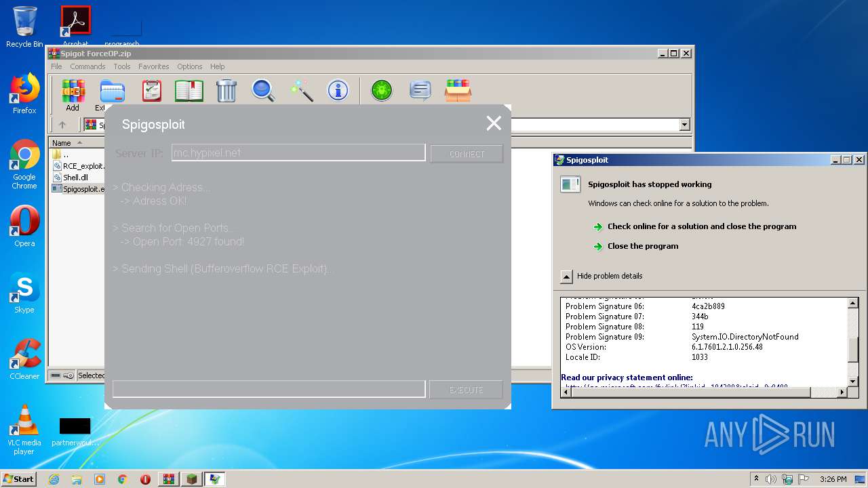Select the Skype desktop shortcut

[x=24, y=293]
